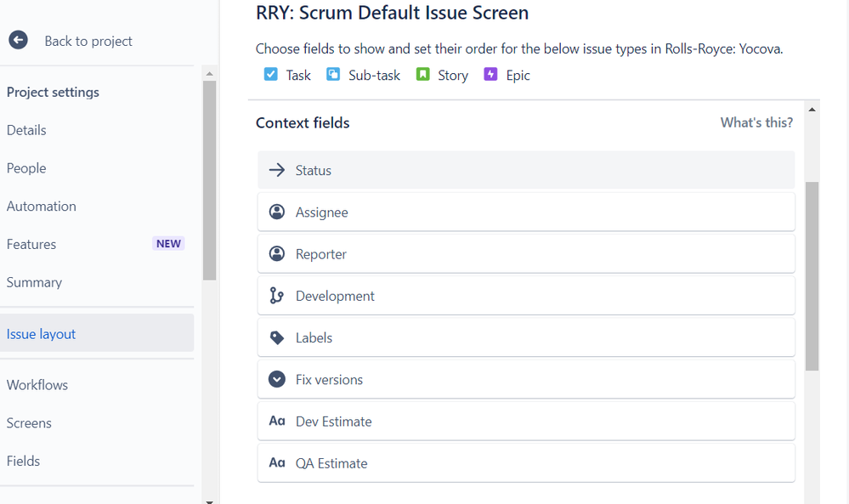
Task: Click the Dev Estimate text-field Aa icon
Action: pyautogui.click(x=277, y=421)
